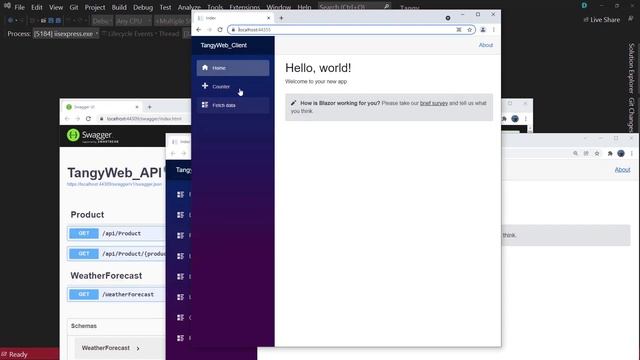Open the File menu in Visual Studio

(19, 7)
